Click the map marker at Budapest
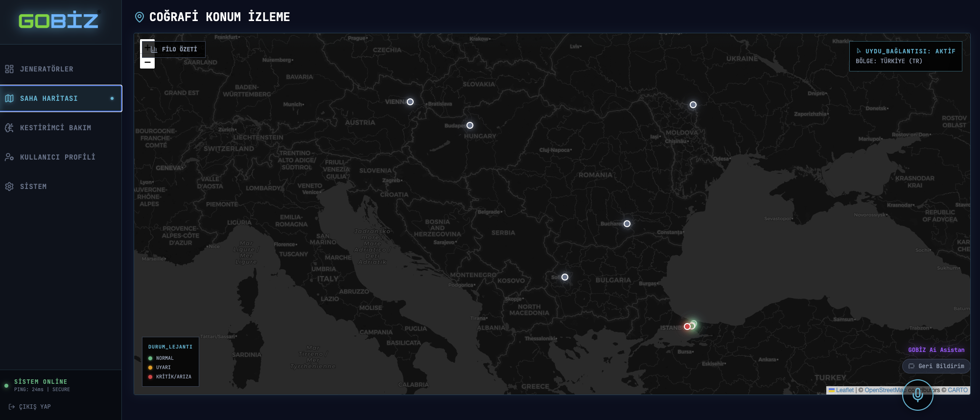This screenshot has width=980, height=420. tap(470, 125)
